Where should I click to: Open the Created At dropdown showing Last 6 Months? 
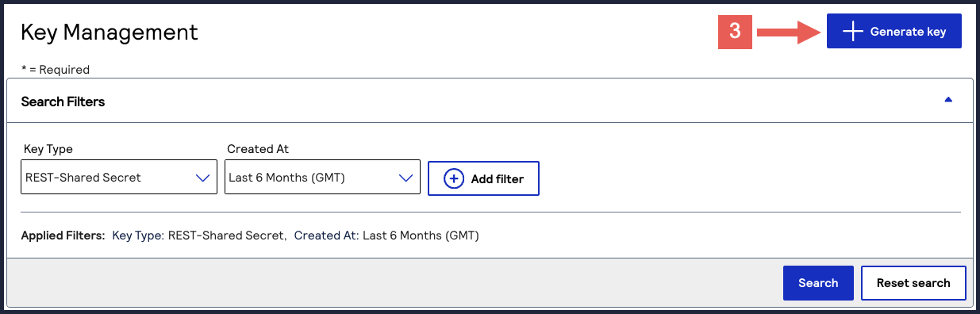tap(322, 178)
